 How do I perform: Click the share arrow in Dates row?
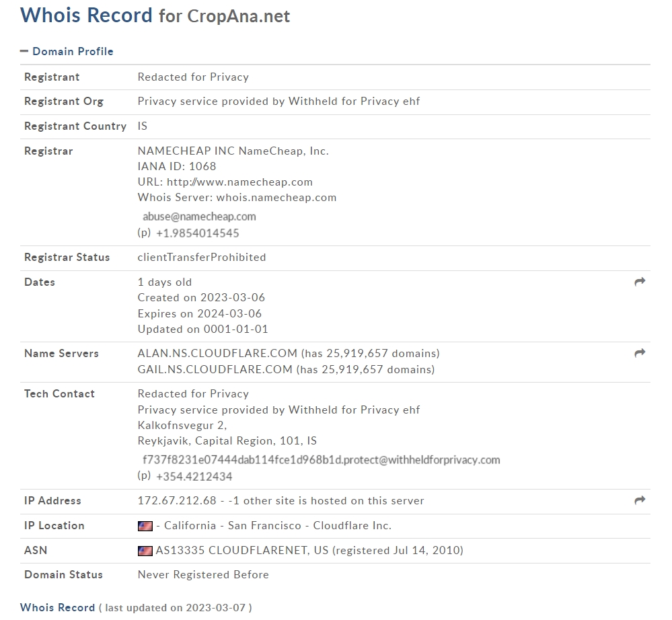[x=640, y=282]
